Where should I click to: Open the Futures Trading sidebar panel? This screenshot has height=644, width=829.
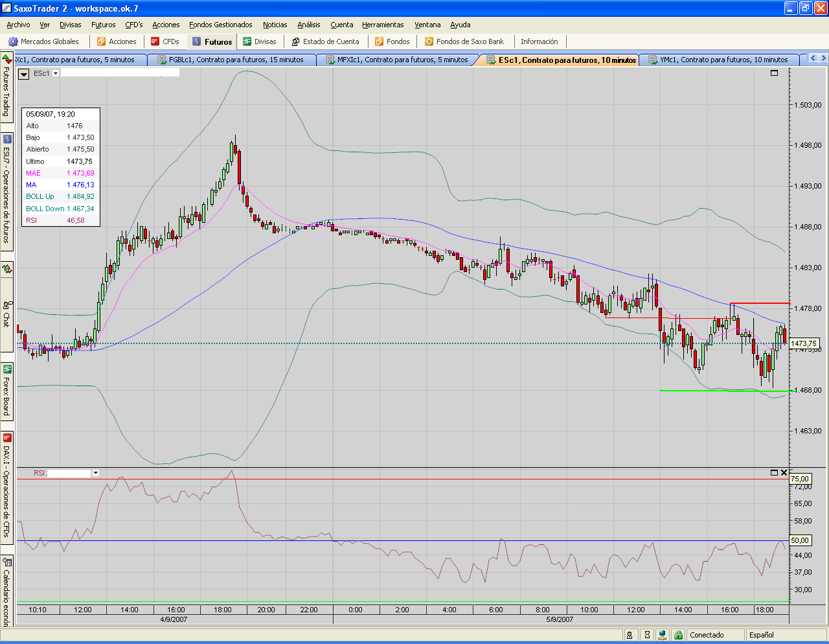click(6, 87)
